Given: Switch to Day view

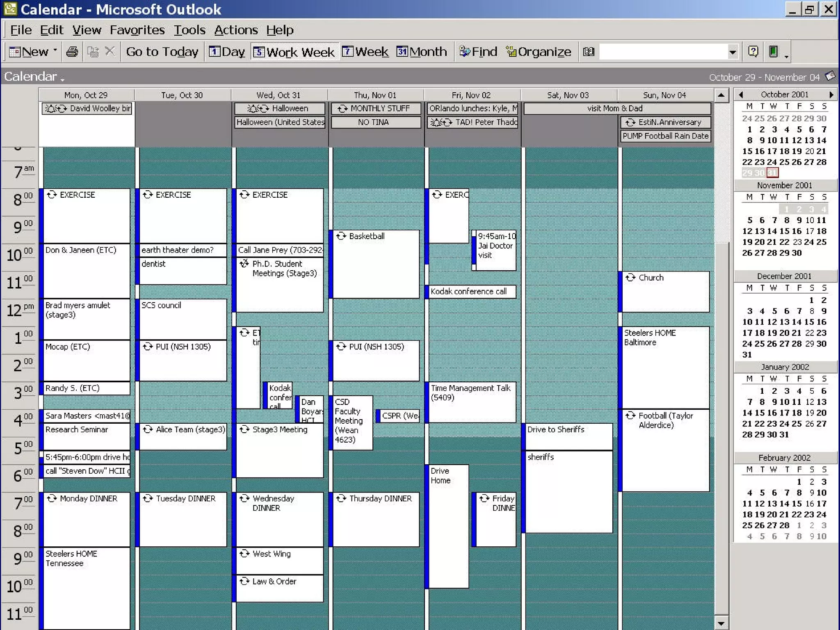Looking at the screenshot, I should point(227,52).
